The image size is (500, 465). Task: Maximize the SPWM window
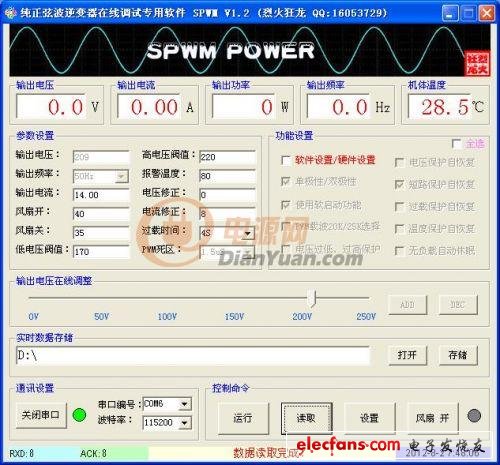pyautogui.click(x=468, y=14)
